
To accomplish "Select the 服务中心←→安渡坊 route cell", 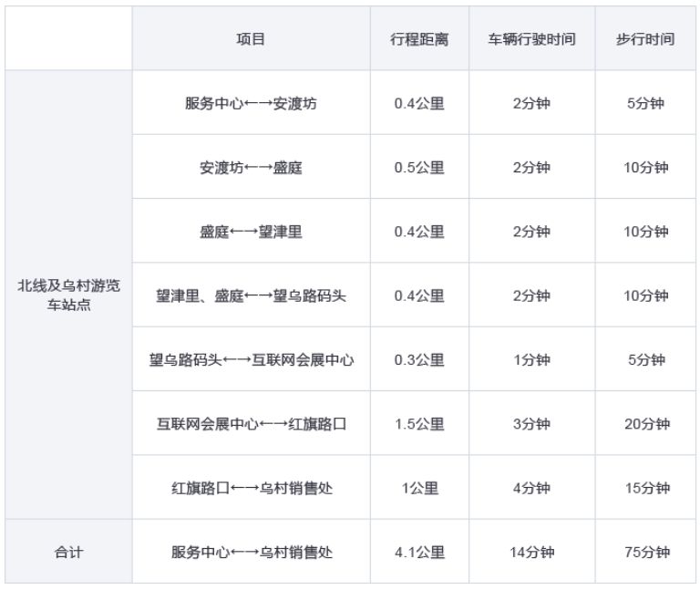I will click(x=251, y=103).
